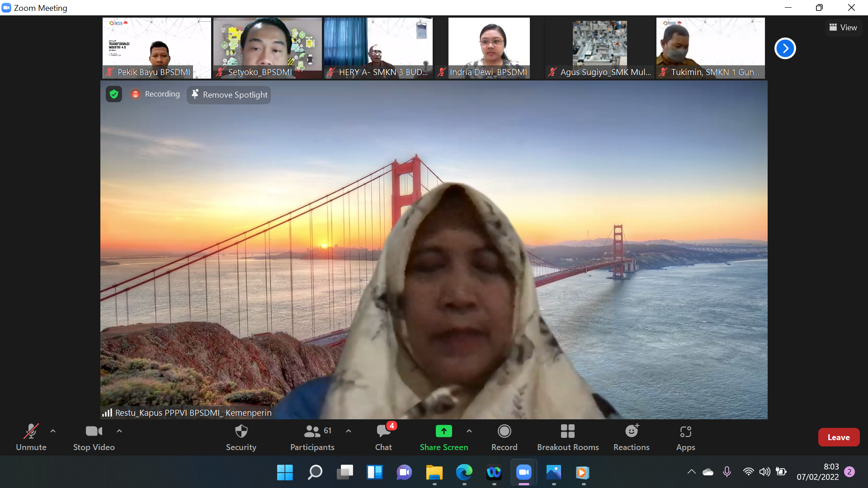This screenshot has height=488, width=868.
Task: Open notification center badge
Action: pyautogui.click(x=849, y=472)
